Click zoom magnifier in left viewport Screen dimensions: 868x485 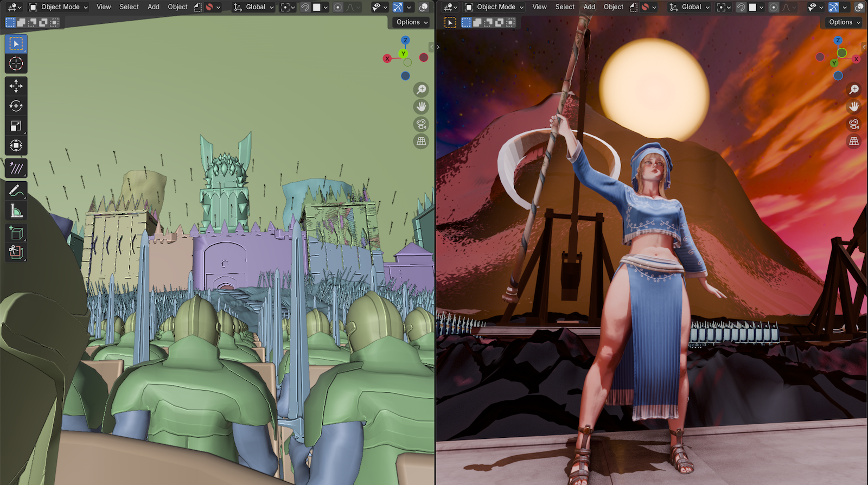(421, 90)
